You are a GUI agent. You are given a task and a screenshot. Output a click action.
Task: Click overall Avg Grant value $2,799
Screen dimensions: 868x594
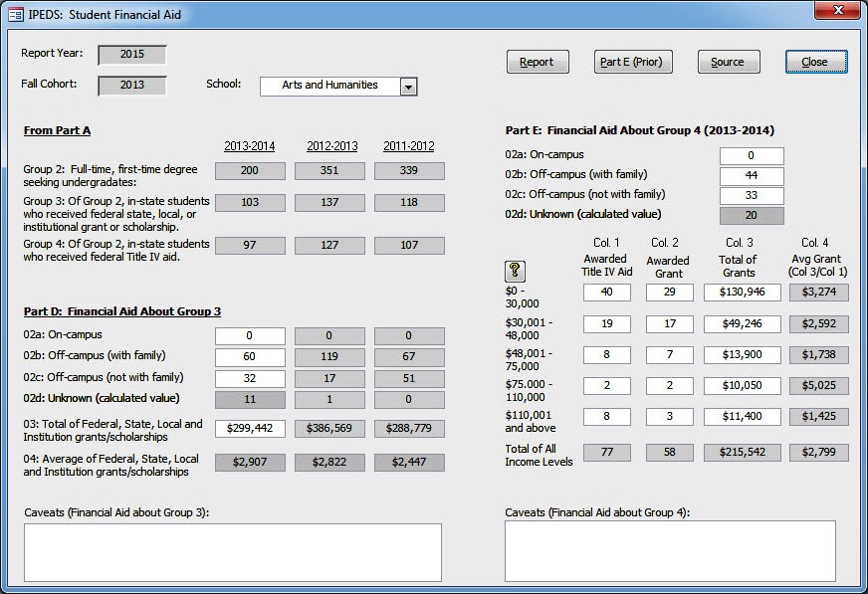click(x=819, y=453)
